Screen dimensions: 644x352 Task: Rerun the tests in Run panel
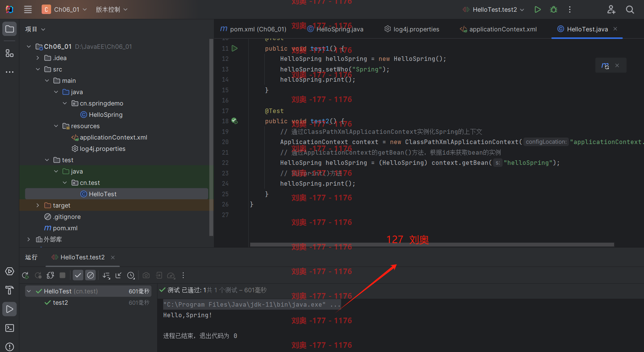[x=25, y=275]
